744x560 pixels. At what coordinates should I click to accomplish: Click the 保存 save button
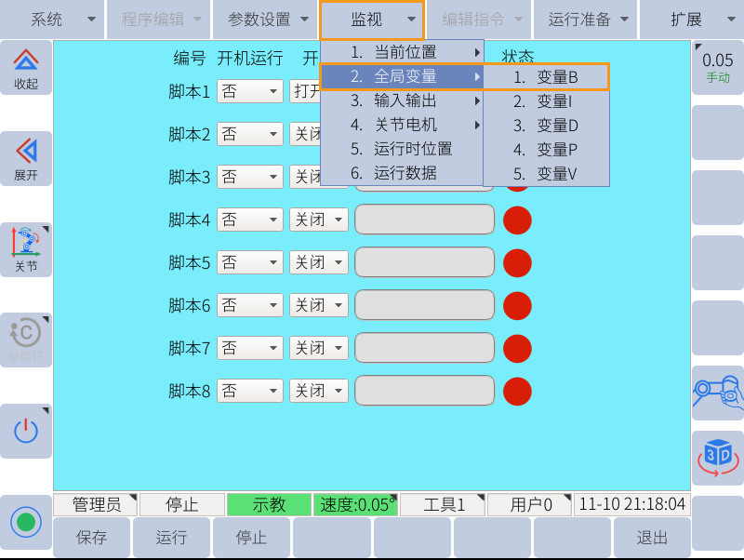(90, 538)
